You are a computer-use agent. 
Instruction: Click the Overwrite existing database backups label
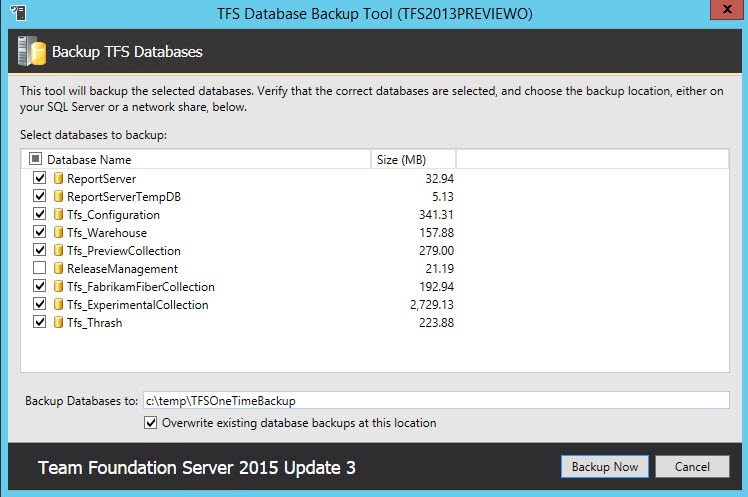click(x=299, y=423)
